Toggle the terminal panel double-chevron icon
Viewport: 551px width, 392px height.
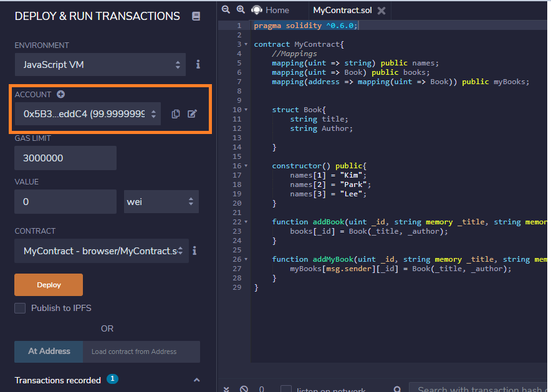coord(226,389)
